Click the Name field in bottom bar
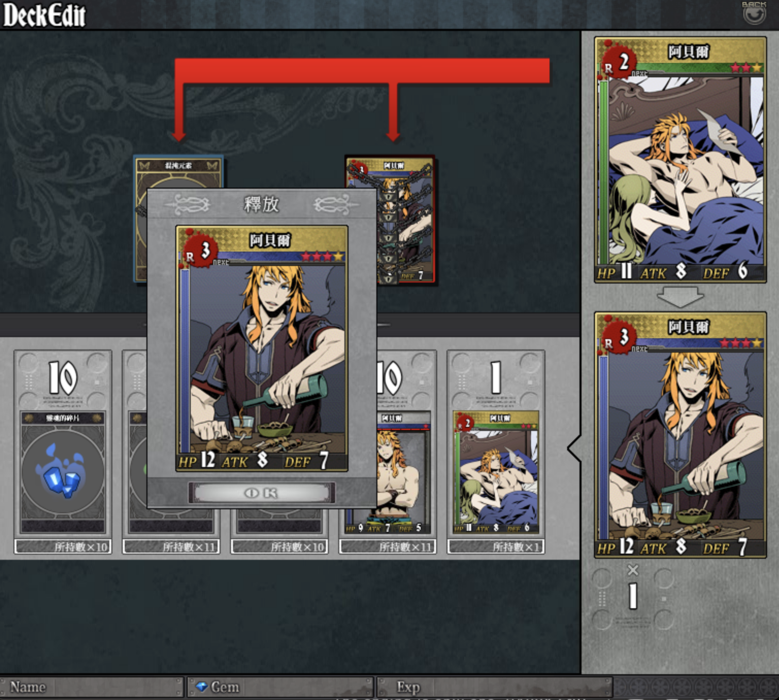This screenshot has height=700, width=779. coord(92,687)
